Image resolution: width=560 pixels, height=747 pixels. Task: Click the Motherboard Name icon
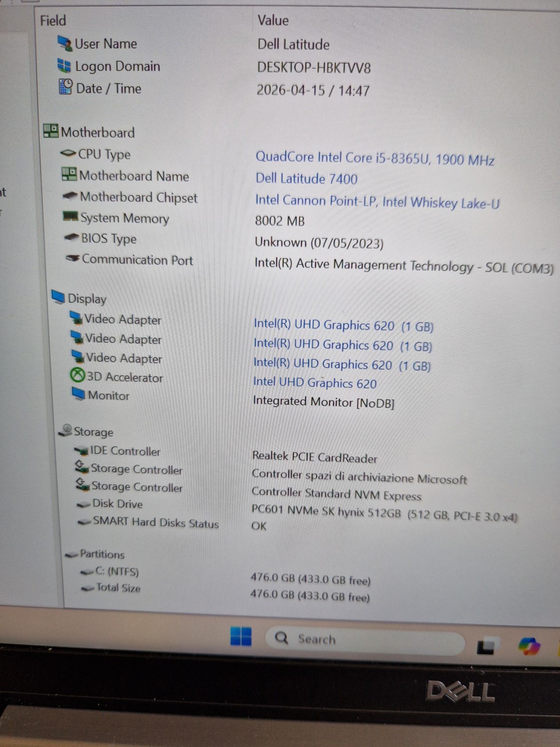[x=69, y=174]
